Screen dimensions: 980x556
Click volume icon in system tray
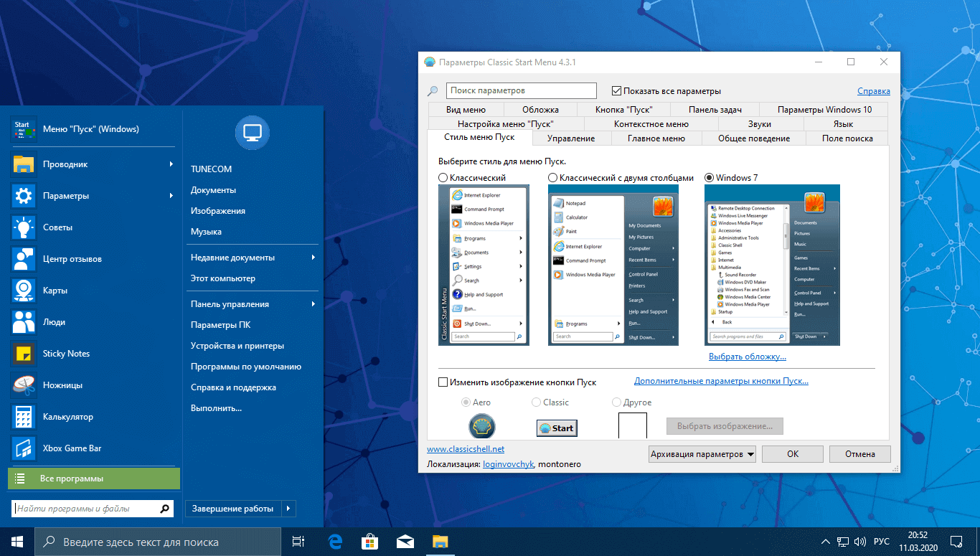click(x=859, y=542)
